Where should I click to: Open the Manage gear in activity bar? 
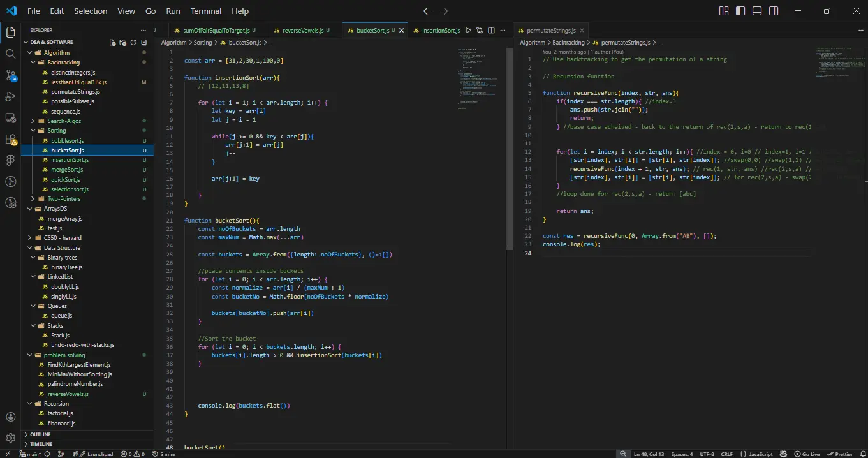[x=10, y=438]
